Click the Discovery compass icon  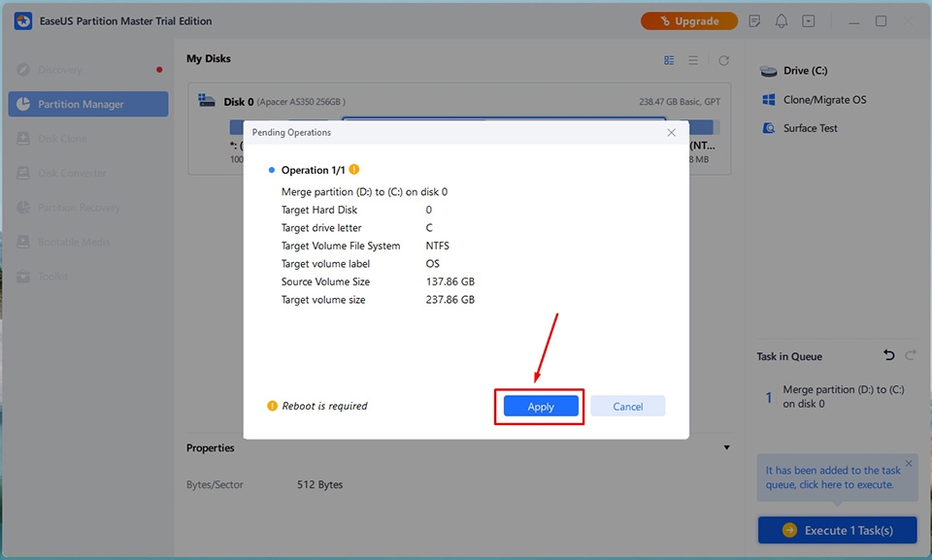[x=23, y=70]
